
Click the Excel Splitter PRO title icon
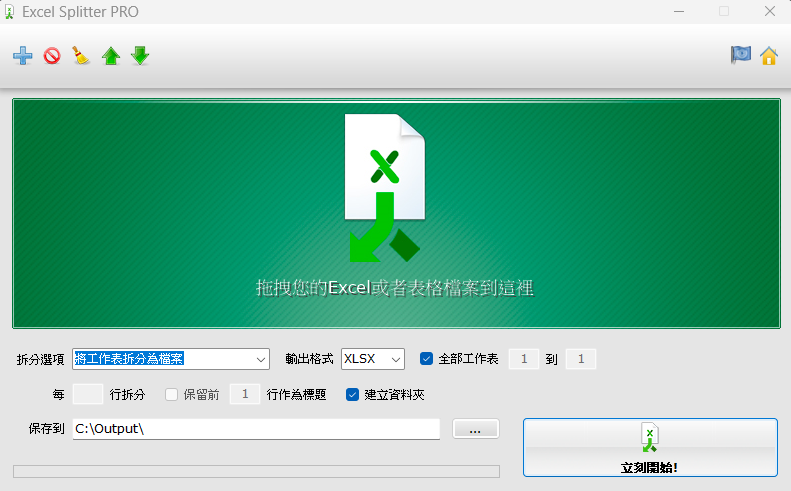tap(9, 12)
